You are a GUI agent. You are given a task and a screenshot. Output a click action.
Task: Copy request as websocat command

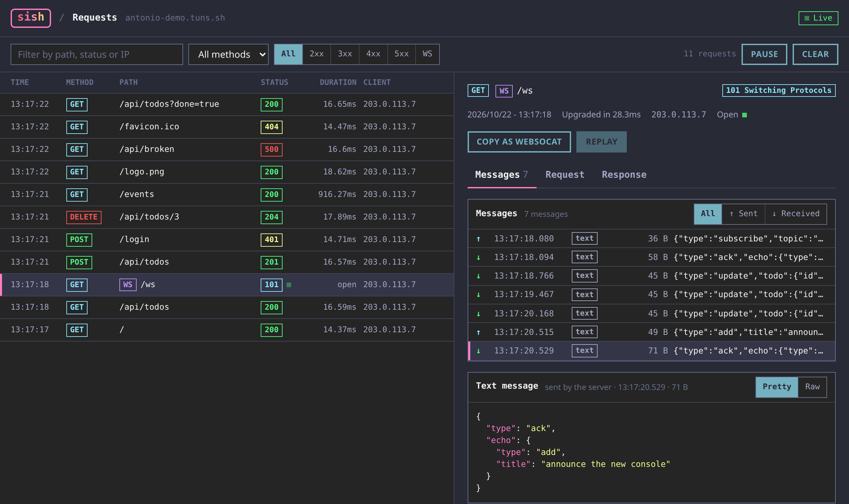pos(519,142)
